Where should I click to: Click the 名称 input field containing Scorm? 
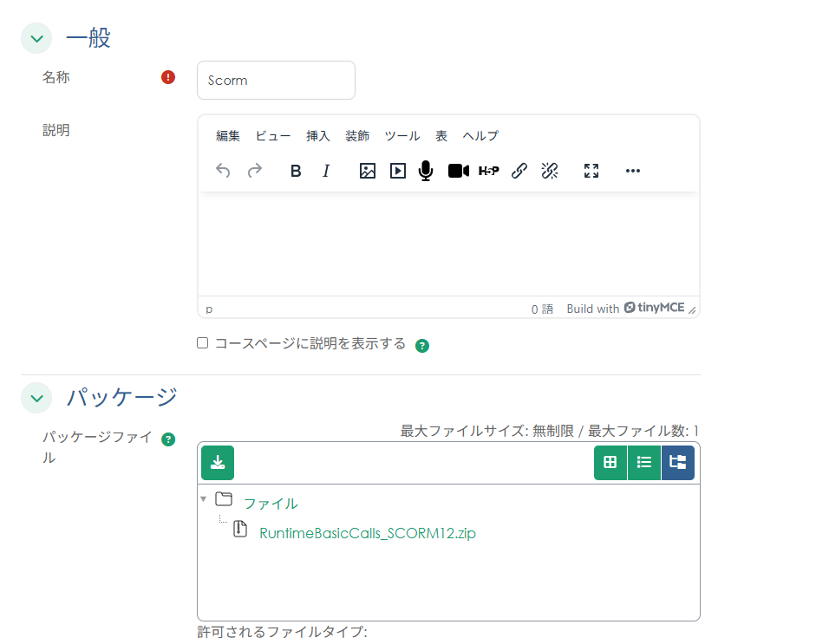[x=276, y=80]
